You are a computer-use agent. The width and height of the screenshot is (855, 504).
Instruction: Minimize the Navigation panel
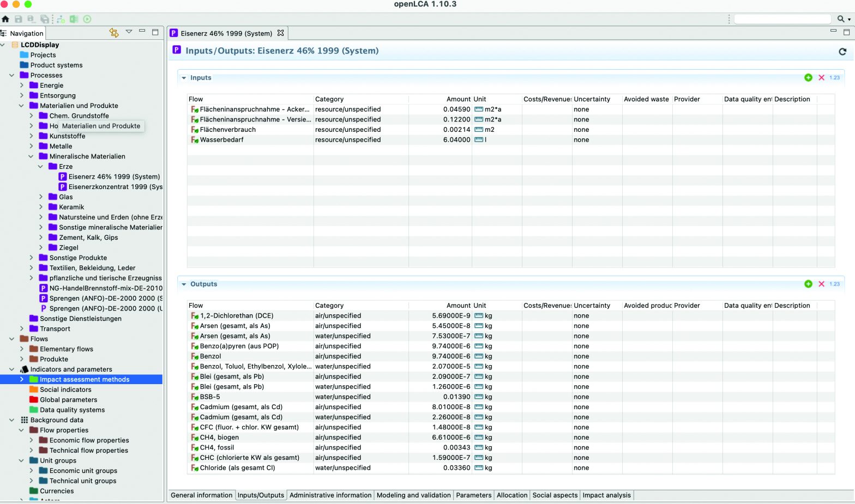pos(142,31)
